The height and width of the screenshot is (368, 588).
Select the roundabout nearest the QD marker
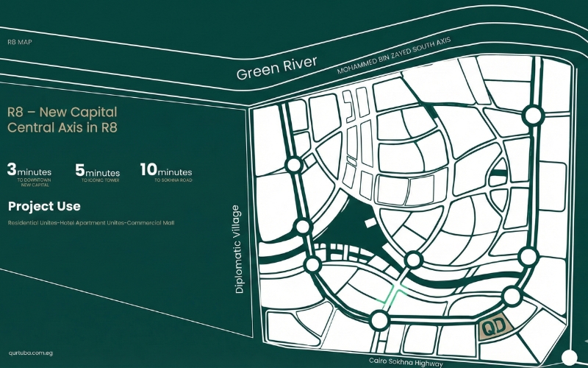(512, 297)
